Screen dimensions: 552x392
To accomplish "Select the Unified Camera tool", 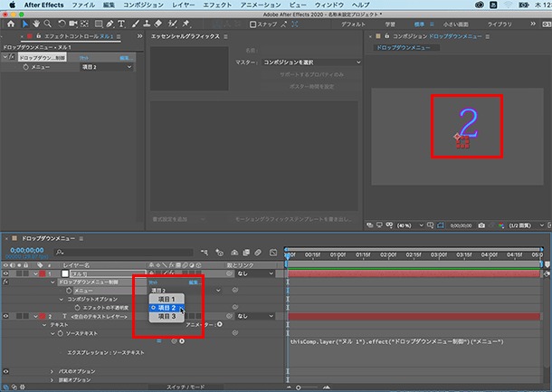I will point(73,24).
